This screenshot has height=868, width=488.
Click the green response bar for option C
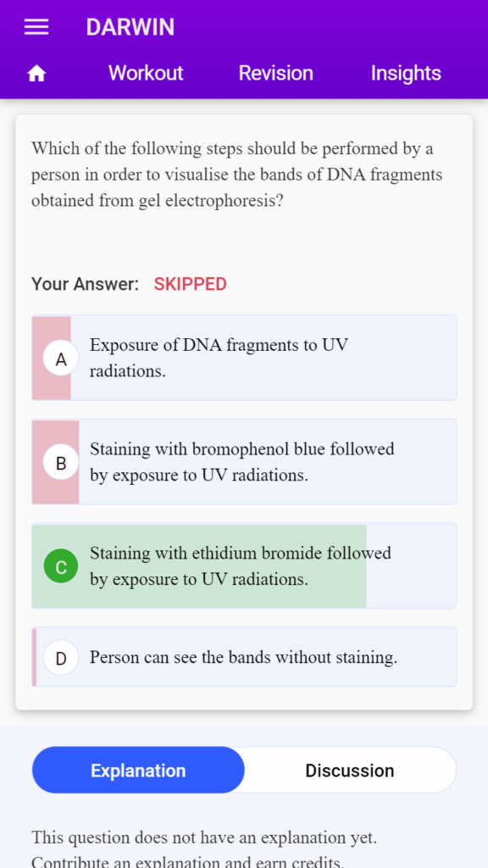tap(199, 565)
